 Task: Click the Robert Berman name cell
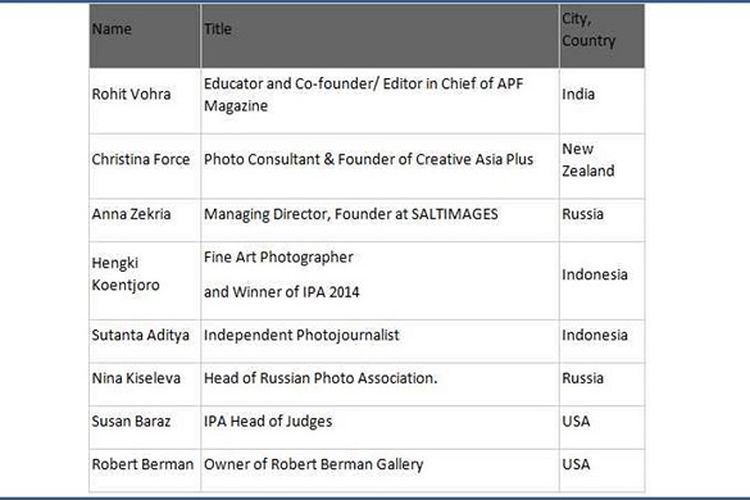pos(140,464)
